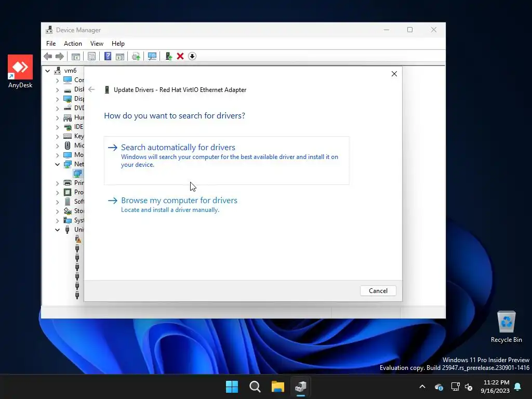Toggle the action pane toolbar icon
Screen dimensions: 532x399
(x=120, y=56)
